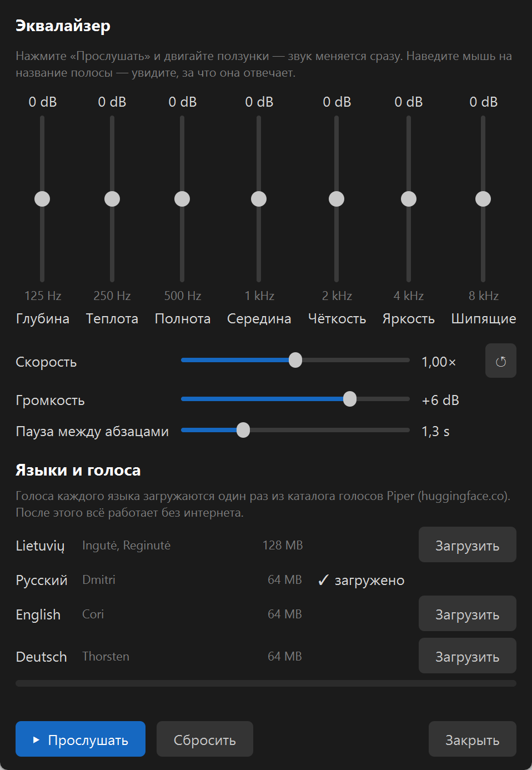
Task: Click the 250 Hz Теплота slider handle
Action: (x=112, y=199)
